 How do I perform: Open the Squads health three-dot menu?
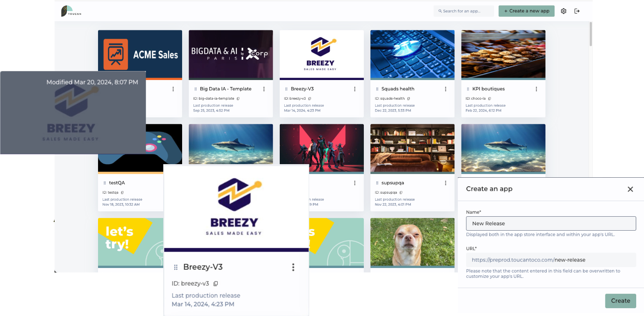pos(445,89)
